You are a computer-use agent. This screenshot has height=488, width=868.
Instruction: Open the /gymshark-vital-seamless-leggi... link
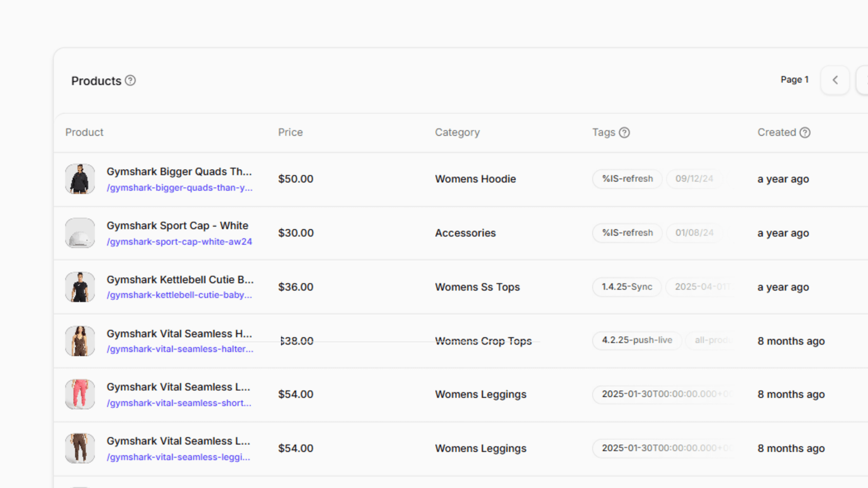pos(178,457)
